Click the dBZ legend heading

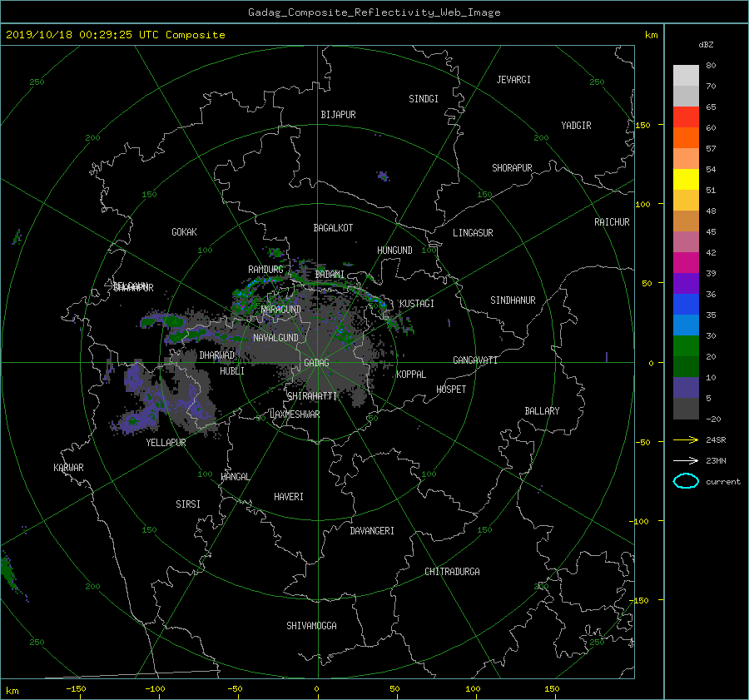coord(706,45)
